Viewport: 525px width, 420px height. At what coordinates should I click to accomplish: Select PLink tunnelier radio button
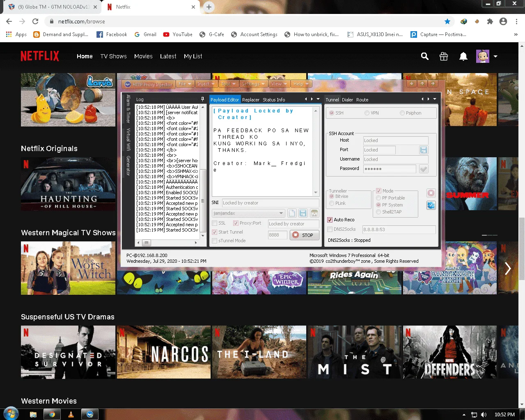click(332, 203)
